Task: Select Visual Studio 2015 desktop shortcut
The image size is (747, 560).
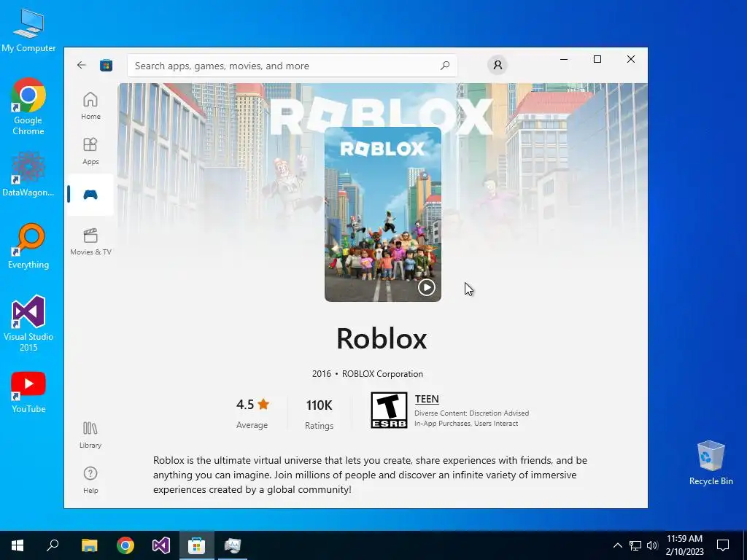Action: [x=28, y=323]
